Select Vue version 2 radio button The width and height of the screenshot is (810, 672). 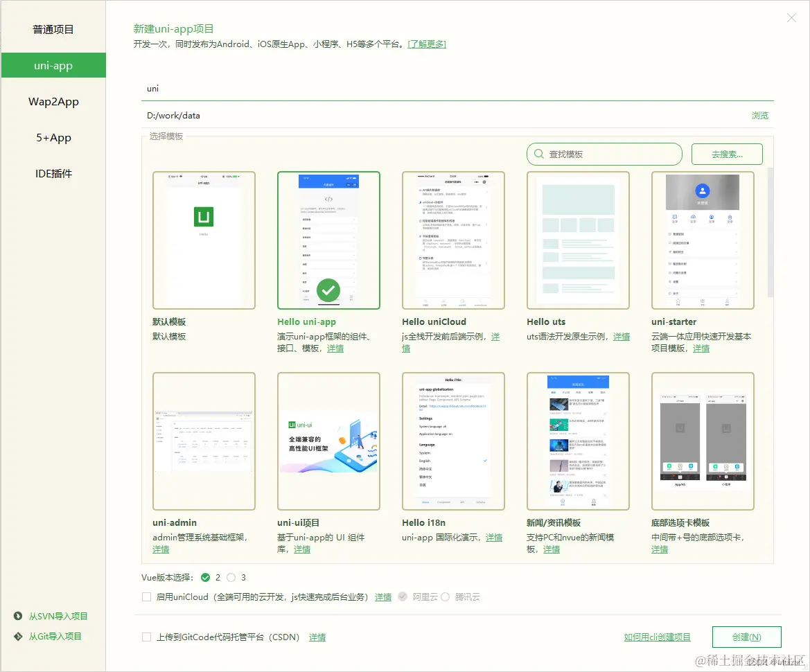(x=206, y=578)
